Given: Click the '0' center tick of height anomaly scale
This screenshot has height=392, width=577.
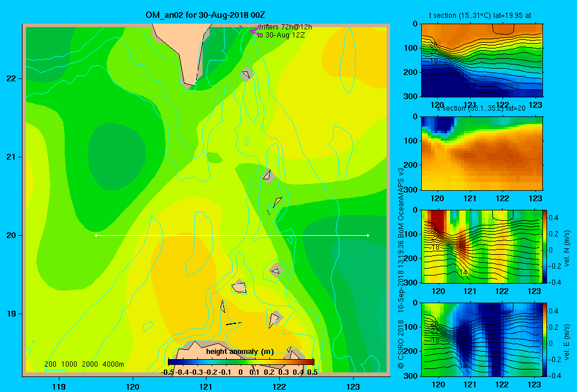Looking at the screenshot, I should (241, 372).
